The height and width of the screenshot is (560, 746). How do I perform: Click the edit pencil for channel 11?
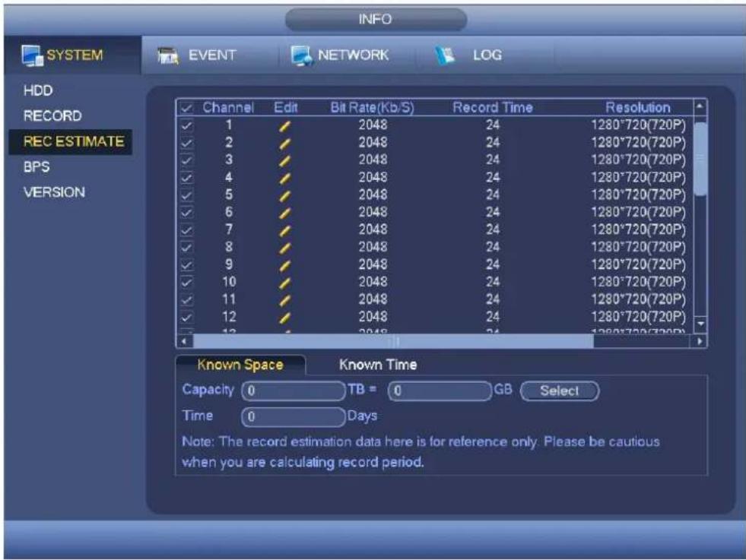284,300
